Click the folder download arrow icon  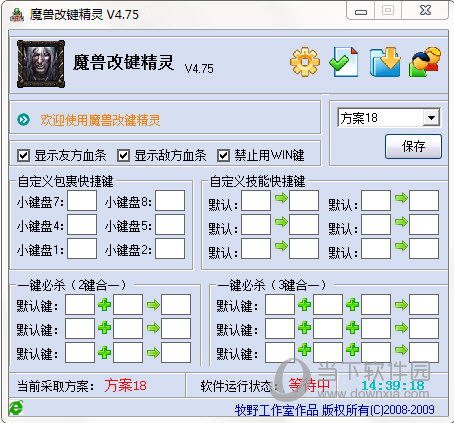tap(385, 62)
